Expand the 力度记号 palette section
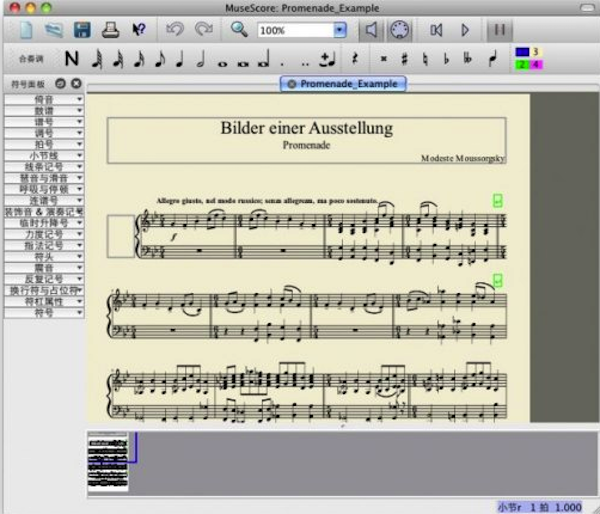Screen dimensions: 600x514 pos(43,233)
